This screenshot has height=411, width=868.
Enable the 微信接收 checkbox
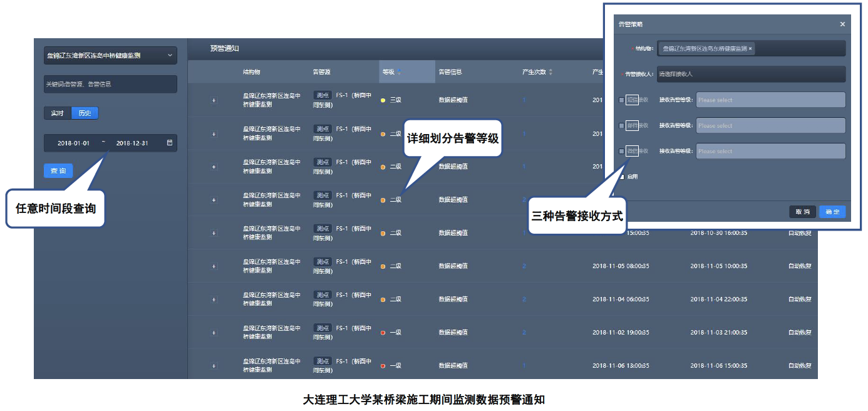(621, 151)
